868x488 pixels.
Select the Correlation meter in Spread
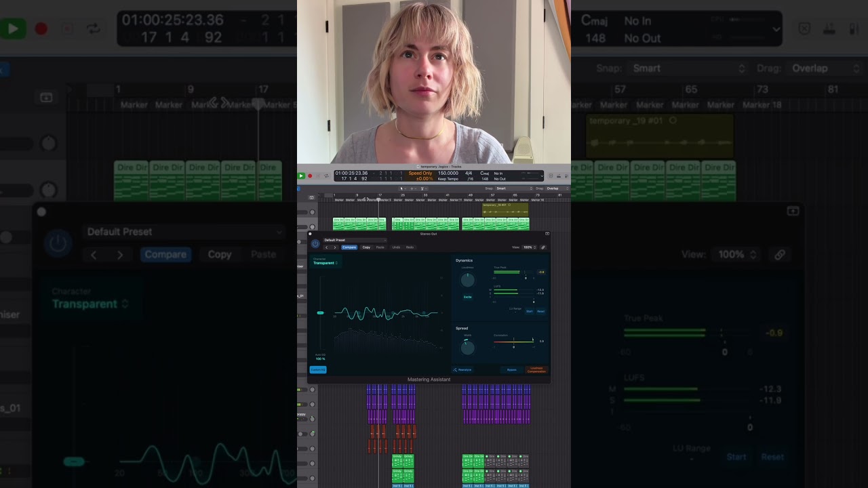[513, 342]
